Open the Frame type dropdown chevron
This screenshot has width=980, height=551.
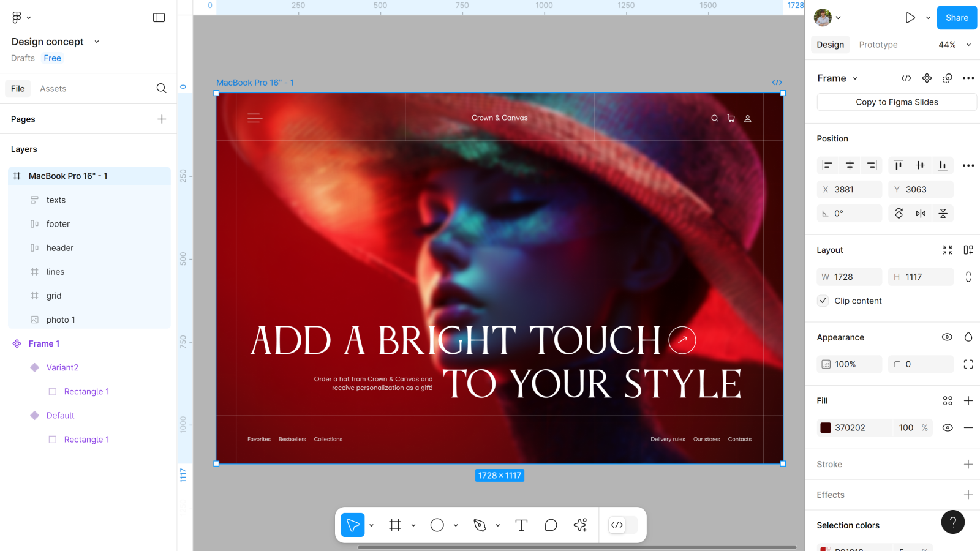click(x=855, y=78)
